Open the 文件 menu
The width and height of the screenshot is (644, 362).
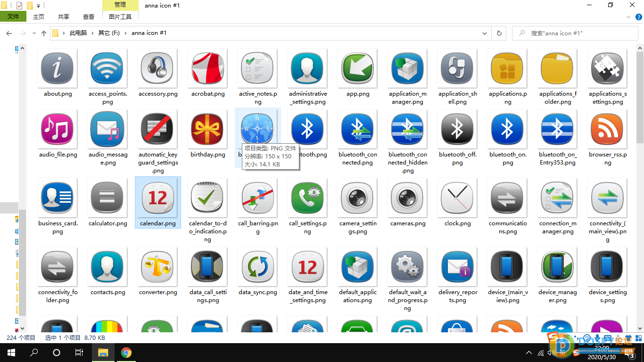point(13,16)
